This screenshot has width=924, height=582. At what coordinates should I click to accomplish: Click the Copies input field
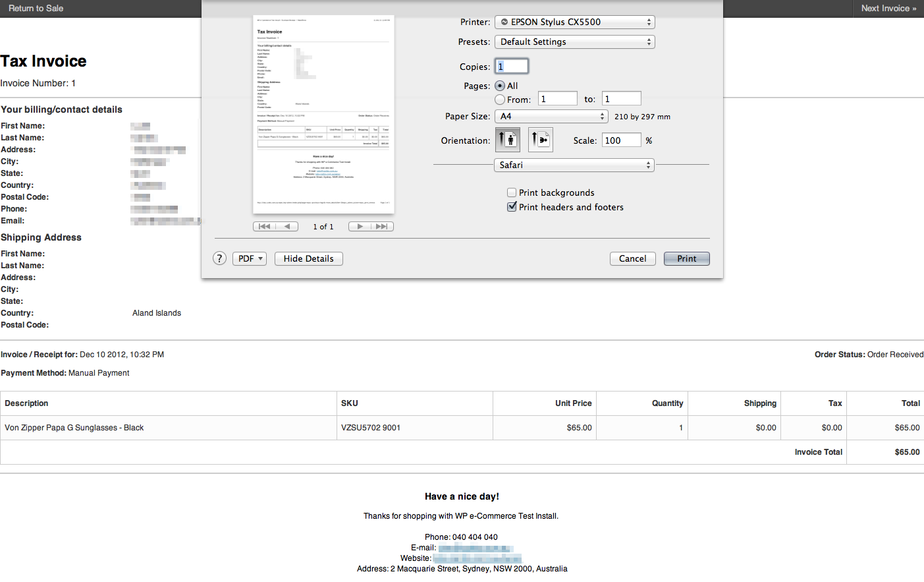[512, 66]
